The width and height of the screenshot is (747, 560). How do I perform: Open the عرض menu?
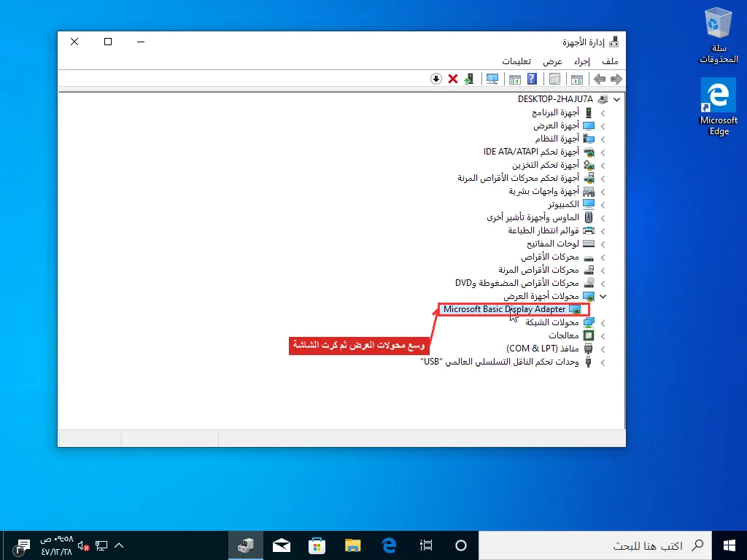click(x=553, y=61)
